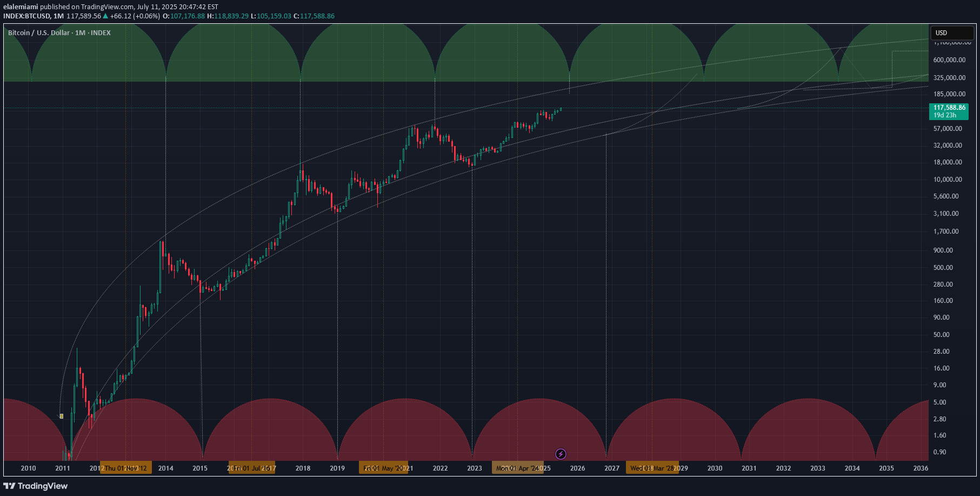Click the 3,100.00 price axis label
Image resolution: width=980 pixels, height=496 pixels.
coord(946,214)
